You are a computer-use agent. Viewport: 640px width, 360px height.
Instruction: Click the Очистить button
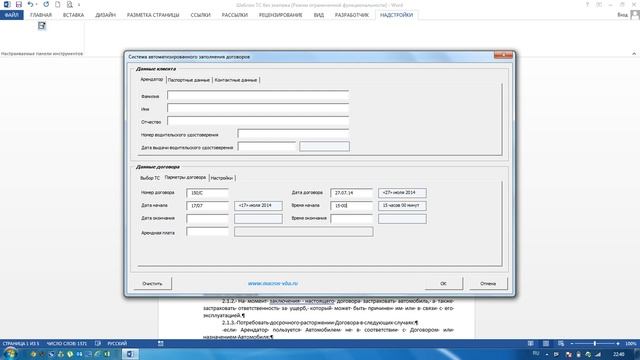click(152, 283)
